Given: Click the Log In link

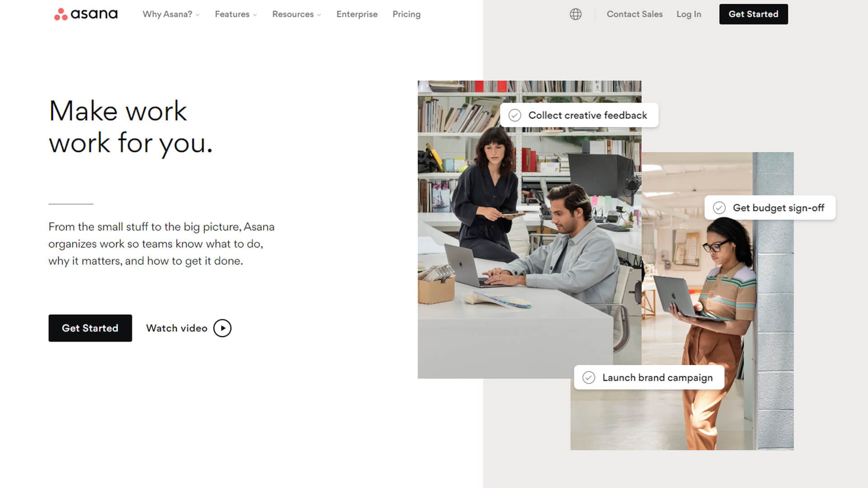Looking at the screenshot, I should [x=689, y=14].
